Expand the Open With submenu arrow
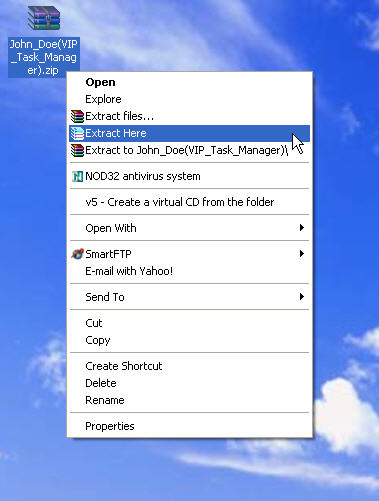379x501 pixels. coord(302,228)
